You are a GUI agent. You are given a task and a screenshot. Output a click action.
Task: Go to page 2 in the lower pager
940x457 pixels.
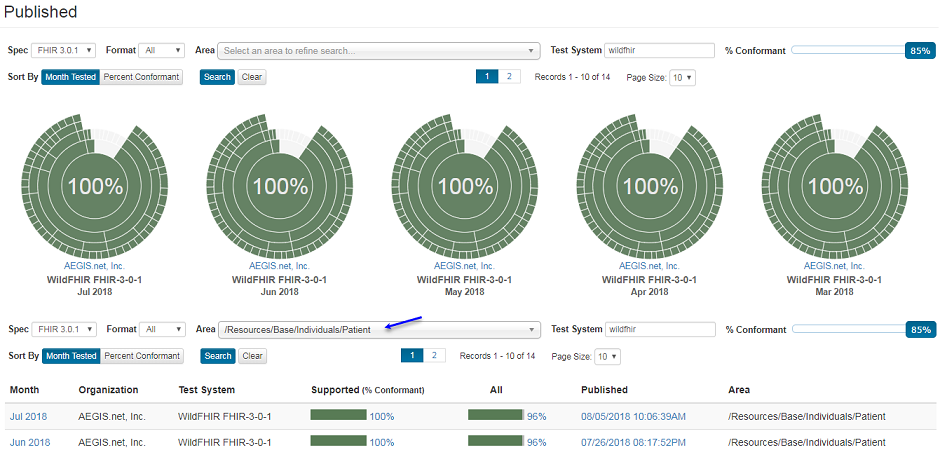point(434,355)
